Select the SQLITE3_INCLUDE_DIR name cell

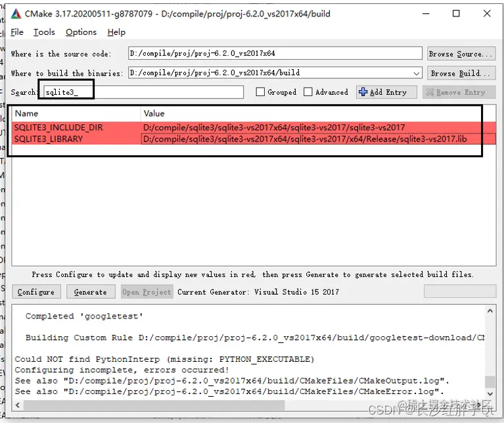click(76, 128)
